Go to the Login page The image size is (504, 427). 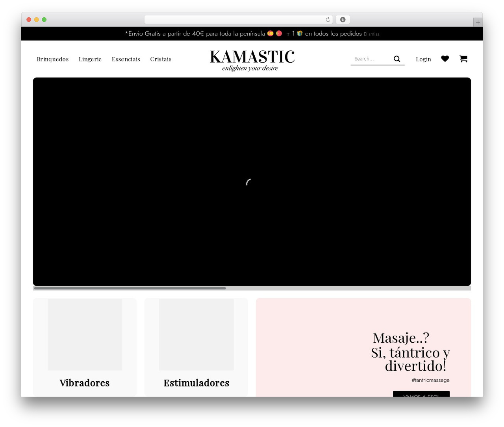pyautogui.click(x=423, y=59)
